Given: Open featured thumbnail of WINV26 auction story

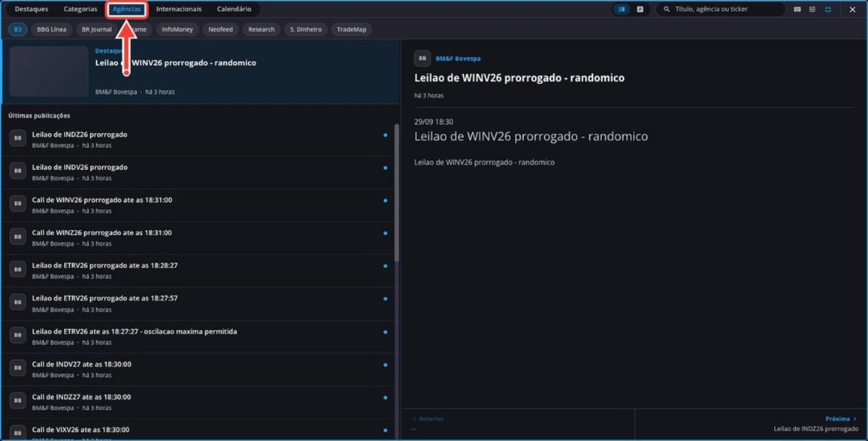Looking at the screenshot, I should pos(49,71).
